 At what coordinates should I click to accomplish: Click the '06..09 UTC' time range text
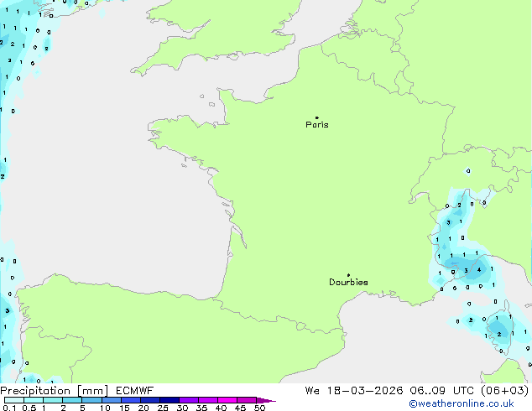(443, 391)
